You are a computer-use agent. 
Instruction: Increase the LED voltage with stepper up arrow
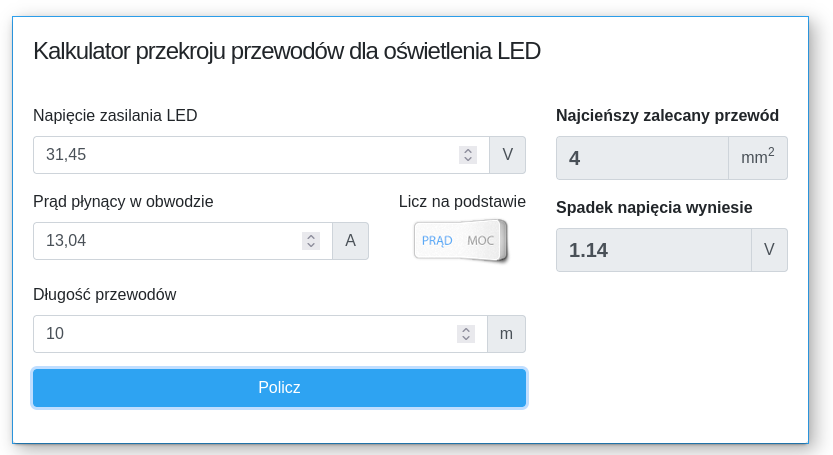coord(468,150)
